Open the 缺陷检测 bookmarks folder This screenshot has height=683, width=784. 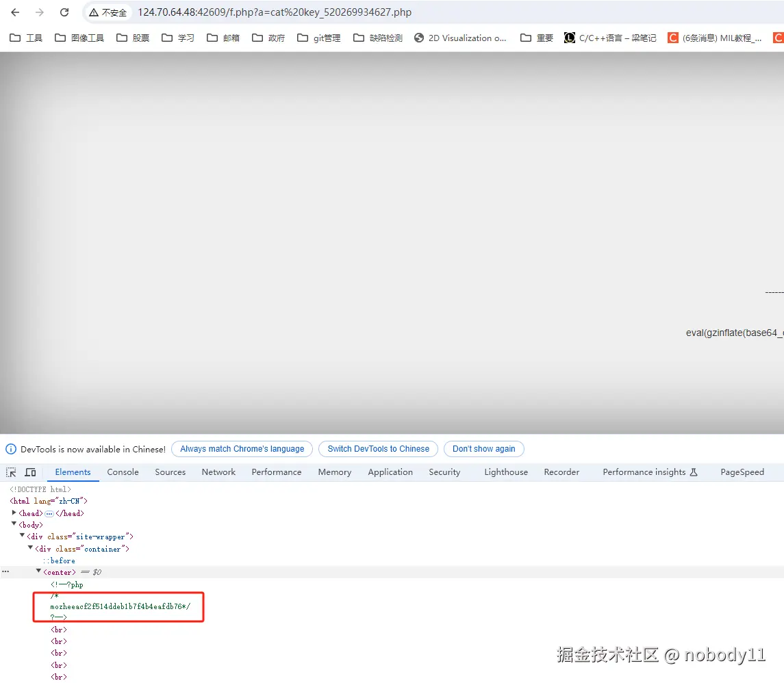click(377, 38)
